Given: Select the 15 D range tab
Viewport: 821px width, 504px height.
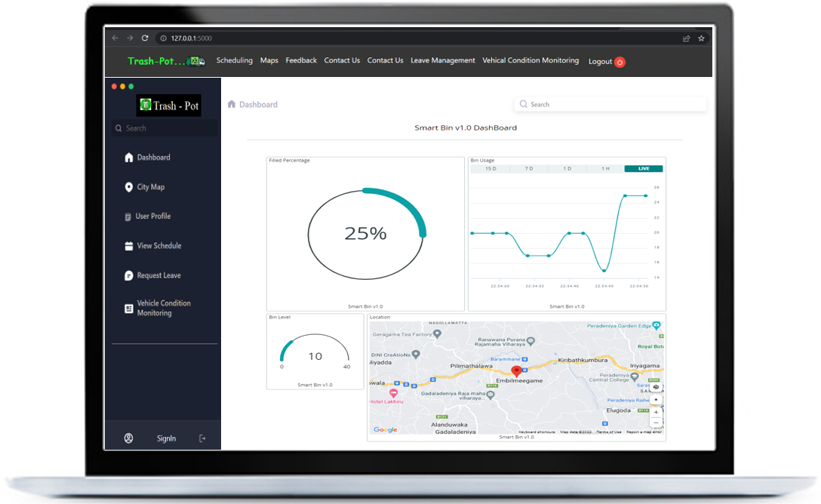Looking at the screenshot, I should 490,168.
